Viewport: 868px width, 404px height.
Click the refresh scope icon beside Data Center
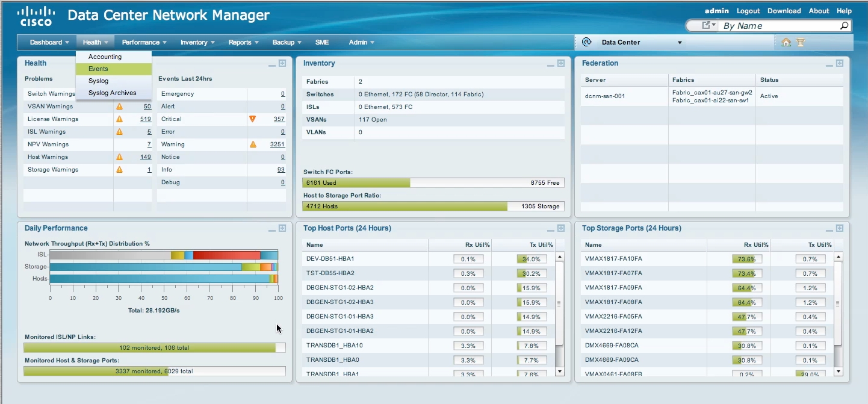pos(587,42)
